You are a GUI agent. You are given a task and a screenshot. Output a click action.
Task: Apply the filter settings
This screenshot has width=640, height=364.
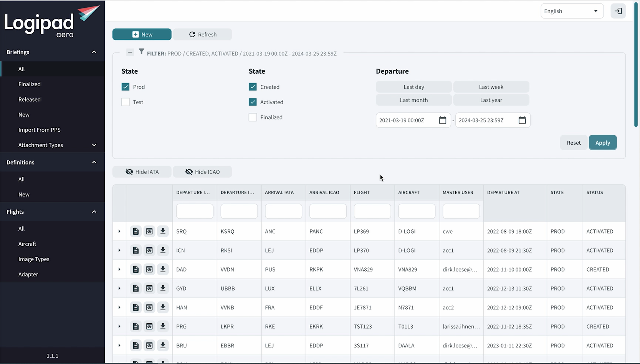click(603, 143)
